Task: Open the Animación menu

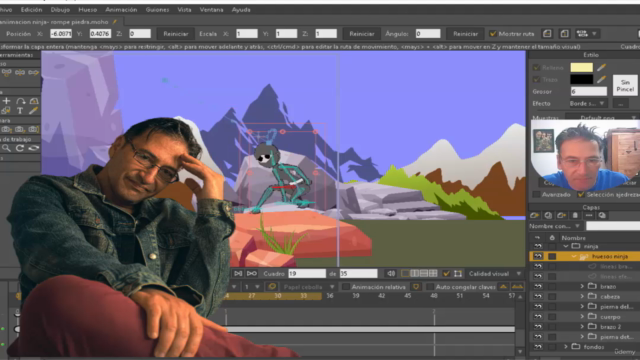Action: (x=121, y=9)
